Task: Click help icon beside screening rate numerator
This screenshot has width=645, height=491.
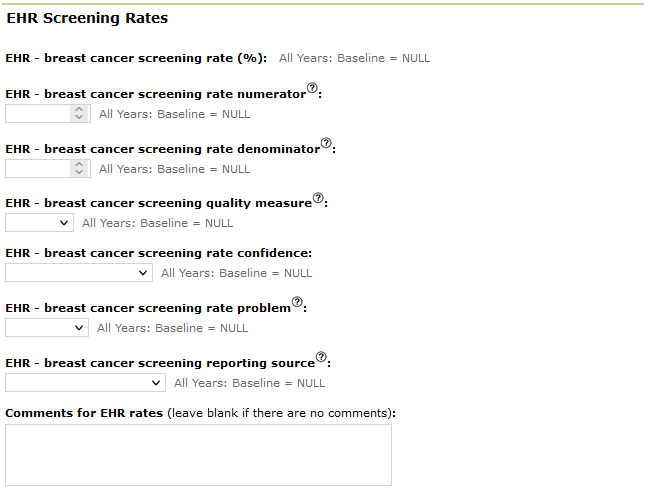Action: click(312, 89)
